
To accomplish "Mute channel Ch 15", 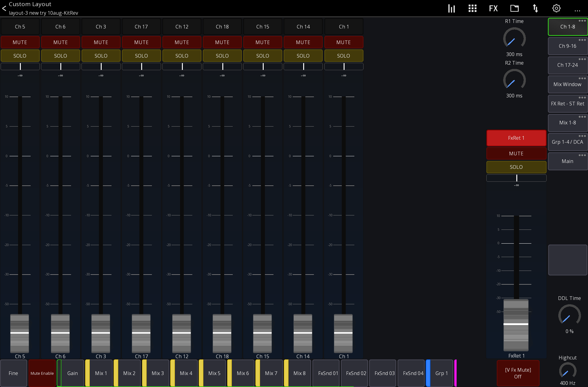I will (x=262, y=42).
